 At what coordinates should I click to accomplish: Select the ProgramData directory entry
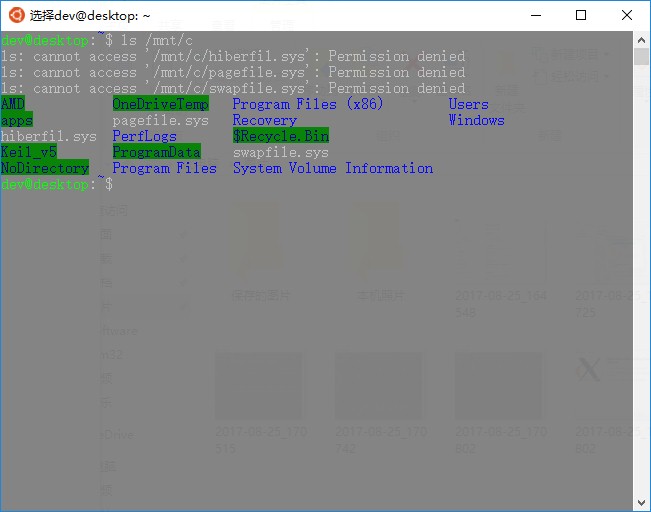tap(156, 152)
